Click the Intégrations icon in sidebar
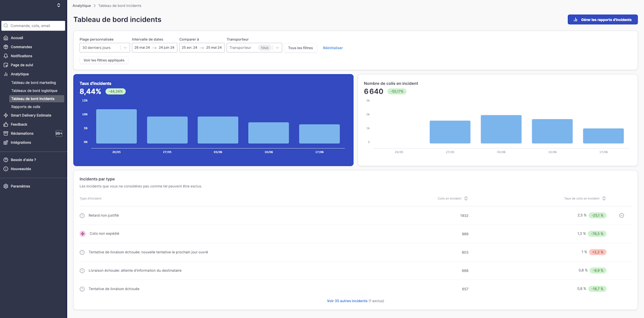The height and width of the screenshot is (318, 644). pos(6,143)
